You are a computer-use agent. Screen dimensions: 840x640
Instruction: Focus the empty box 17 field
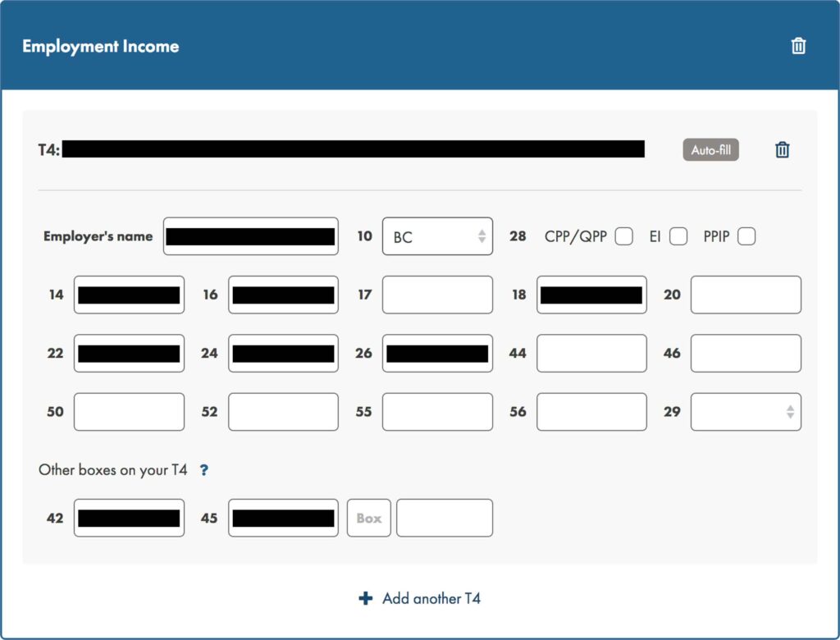[437, 295]
